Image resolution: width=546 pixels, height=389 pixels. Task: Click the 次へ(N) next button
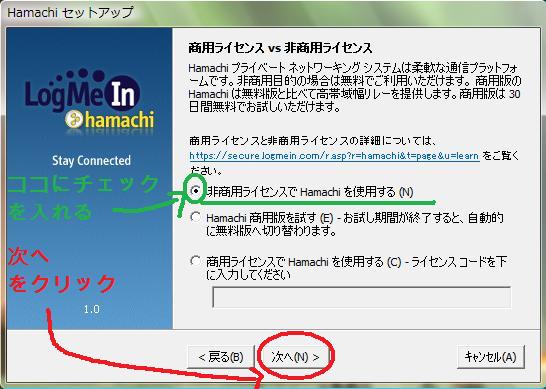pos(295,357)
